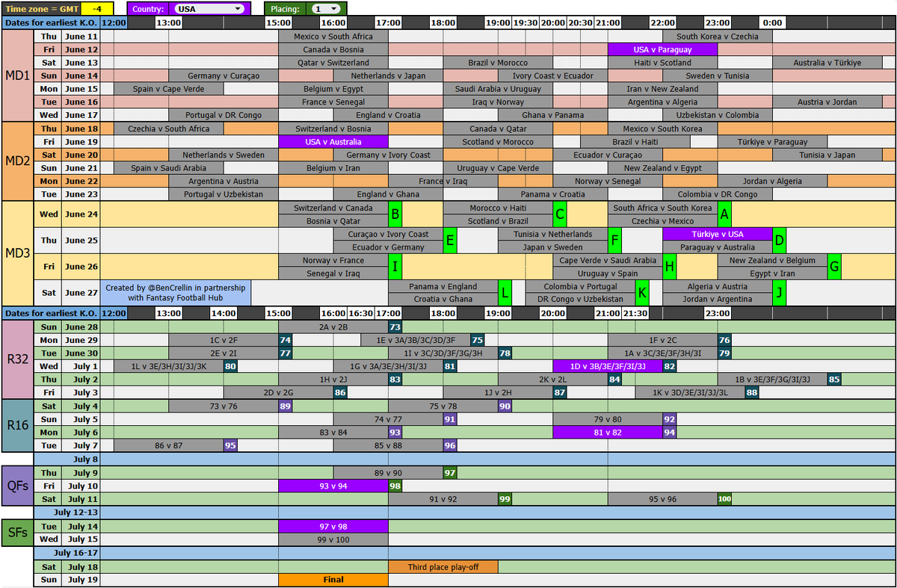Select the Third place play-off cell
The height and width of the screenshot is (588, 897).
[x=443, y=566]
